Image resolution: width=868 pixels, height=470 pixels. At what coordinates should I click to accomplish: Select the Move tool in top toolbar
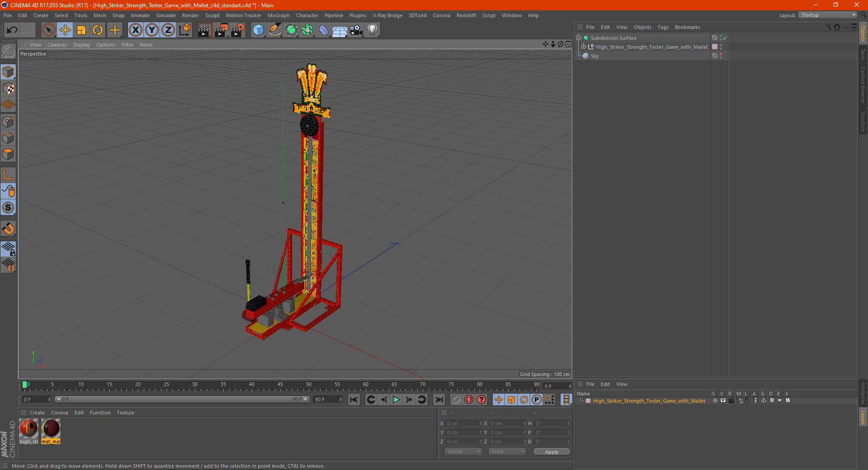(x=65, y=30)
